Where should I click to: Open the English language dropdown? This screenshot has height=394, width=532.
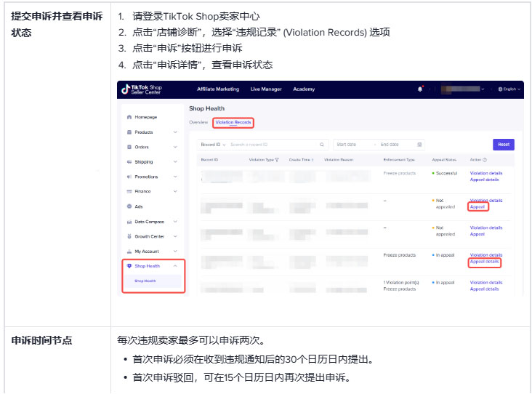pos(509,89)
